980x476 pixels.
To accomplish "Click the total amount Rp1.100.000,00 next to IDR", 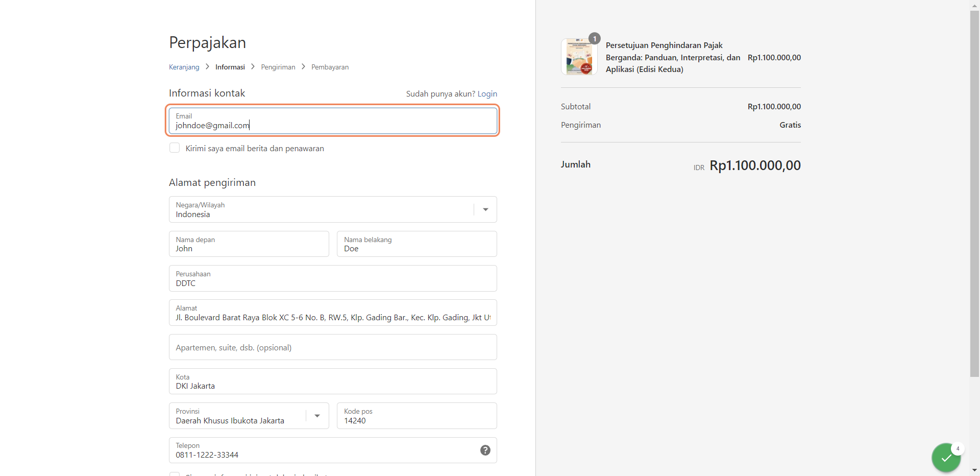I will [x=755, y=165].
